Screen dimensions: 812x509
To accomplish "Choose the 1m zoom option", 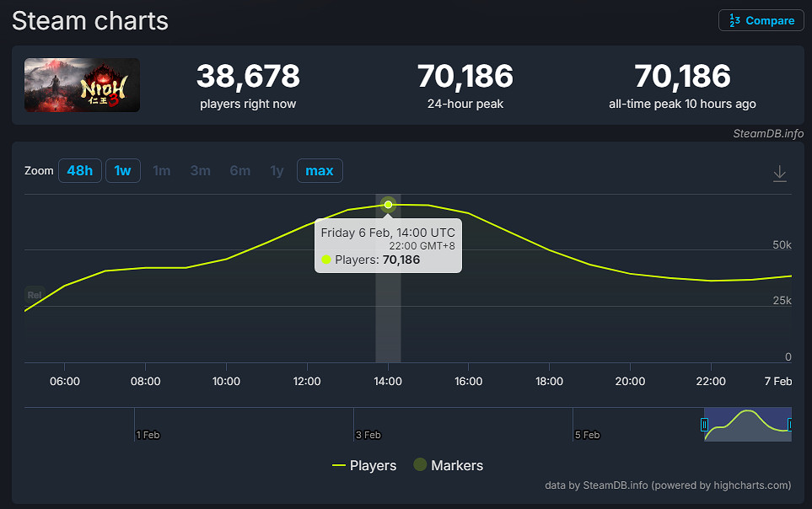I will pyautogui.click(x=162, y=171).
